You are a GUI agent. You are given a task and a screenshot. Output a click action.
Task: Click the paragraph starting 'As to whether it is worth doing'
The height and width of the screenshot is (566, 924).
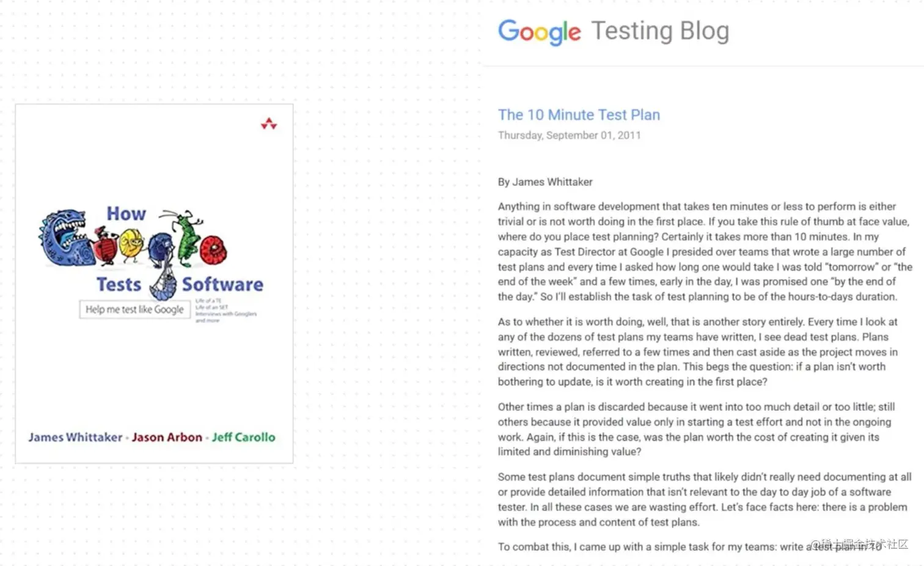(698, 351)
